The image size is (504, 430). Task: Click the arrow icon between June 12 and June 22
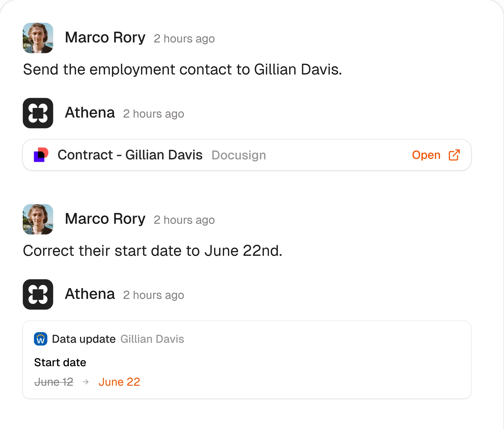[x=86, y=382]
